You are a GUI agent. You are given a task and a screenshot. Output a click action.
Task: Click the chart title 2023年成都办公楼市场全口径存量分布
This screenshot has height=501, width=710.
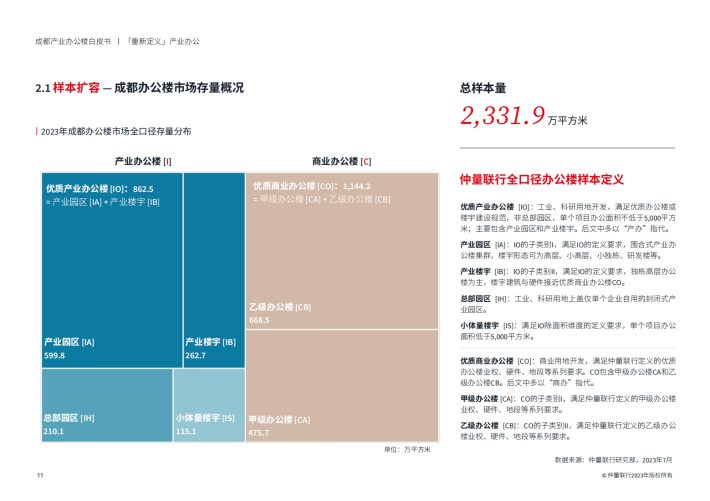coord(116,131)
